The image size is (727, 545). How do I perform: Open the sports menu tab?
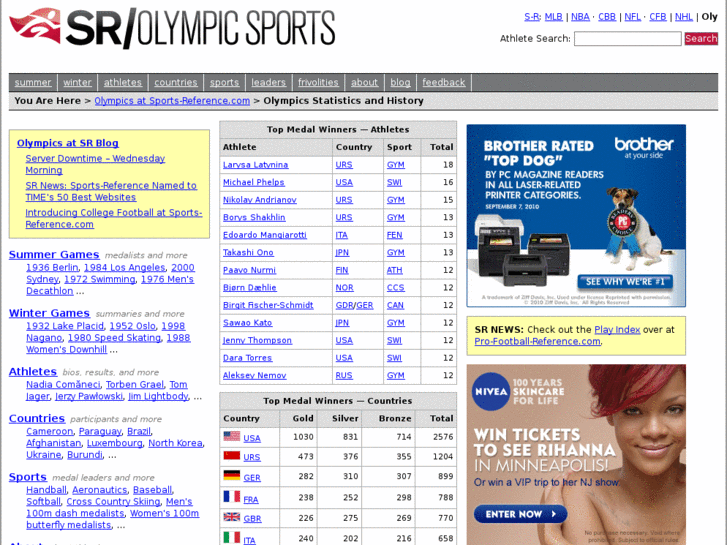point(224,83)
